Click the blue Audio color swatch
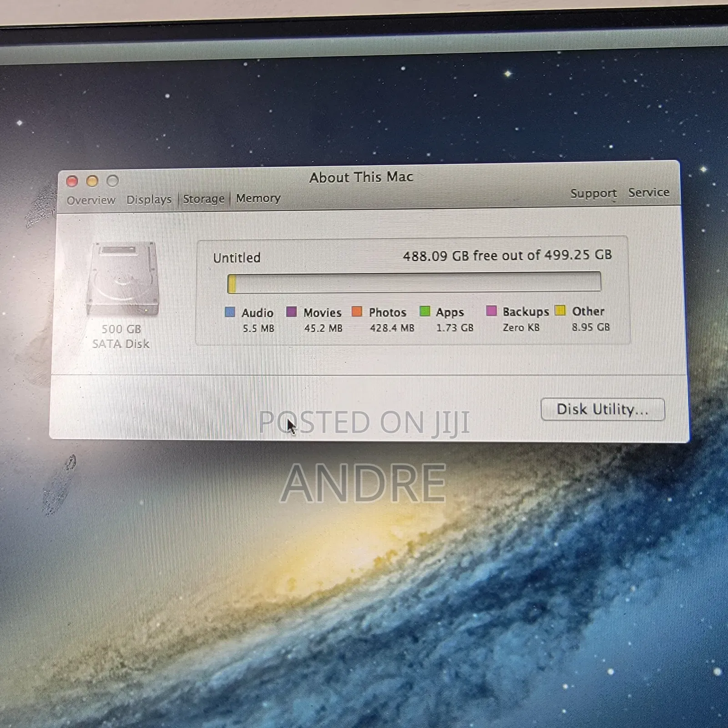This screenshot has width=728, height=728. pyautogui.click(x=230, y=312)
